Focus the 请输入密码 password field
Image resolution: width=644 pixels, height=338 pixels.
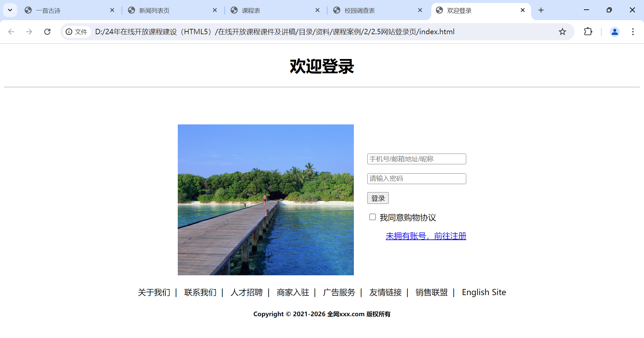tap(417, 179)
